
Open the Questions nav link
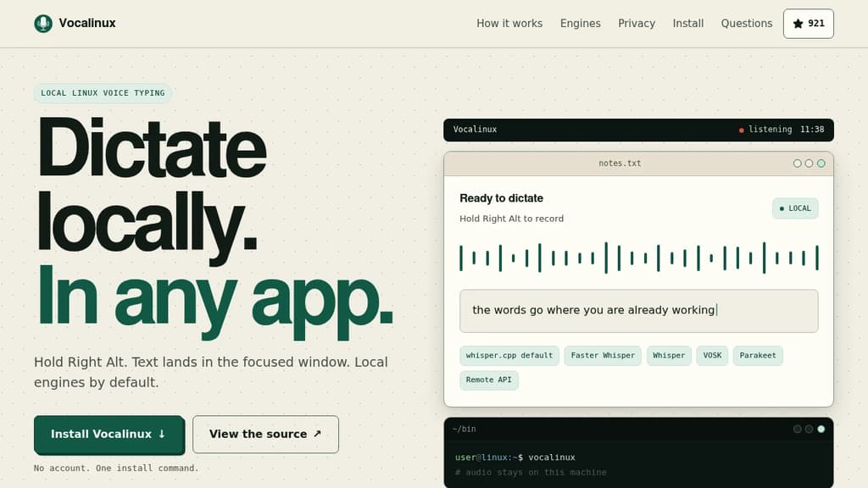(746, 23)
